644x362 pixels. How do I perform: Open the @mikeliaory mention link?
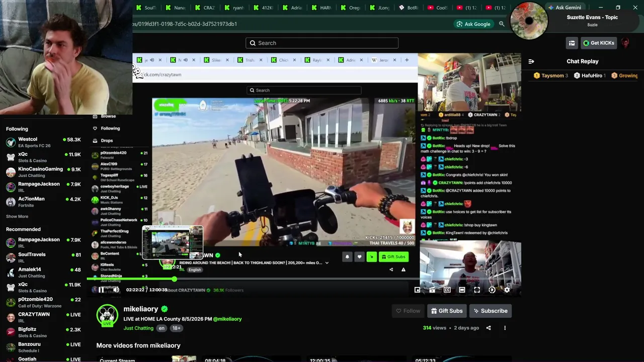pos(227,319)
